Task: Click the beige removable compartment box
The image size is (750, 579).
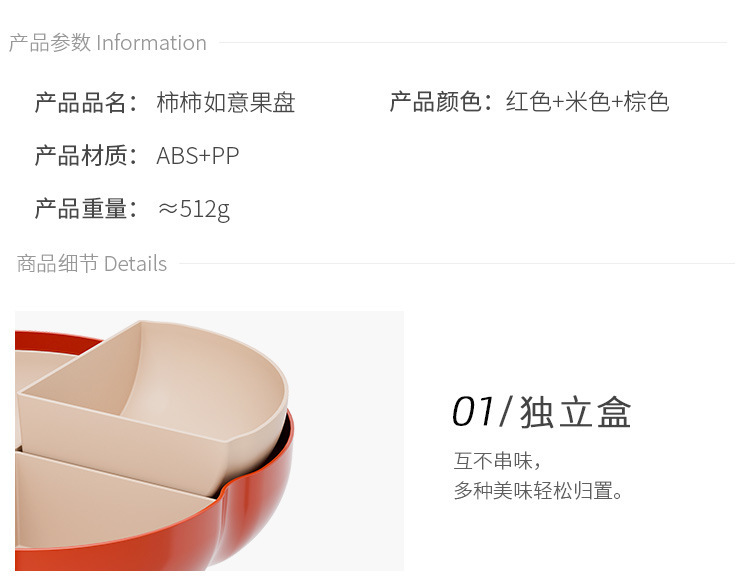Action: point(153,407)
